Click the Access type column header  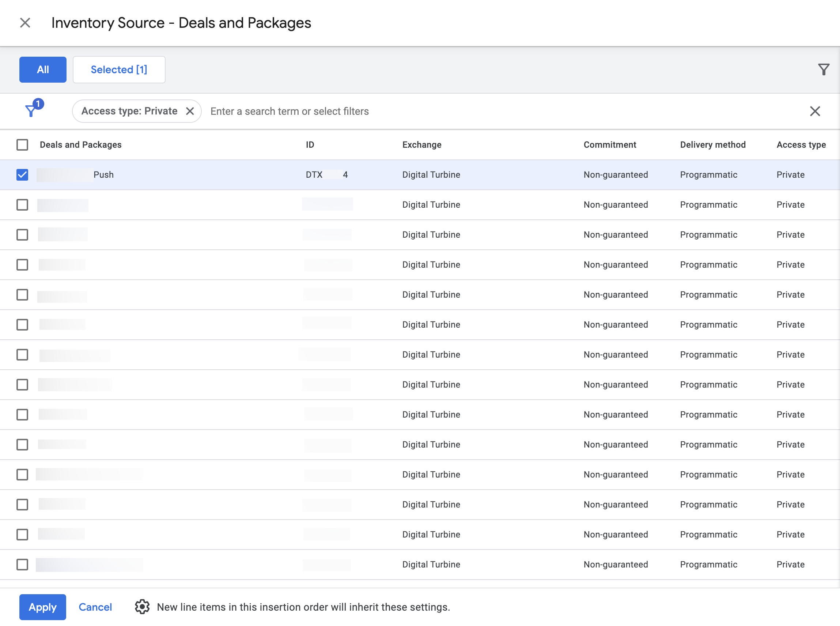click(x=801, y=145)
